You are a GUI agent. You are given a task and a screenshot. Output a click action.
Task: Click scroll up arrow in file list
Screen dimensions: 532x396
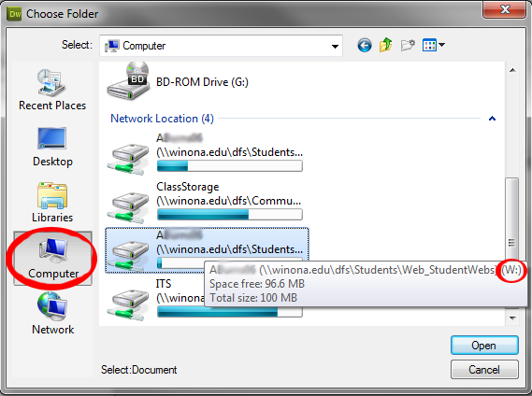pyautogui.click(x=512, y=70)
